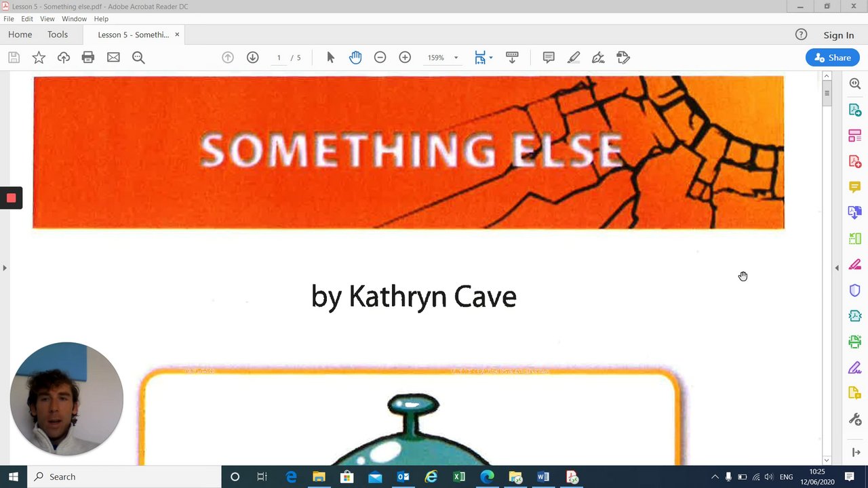Show hidden system tray icons chevron

pos(715,477)
